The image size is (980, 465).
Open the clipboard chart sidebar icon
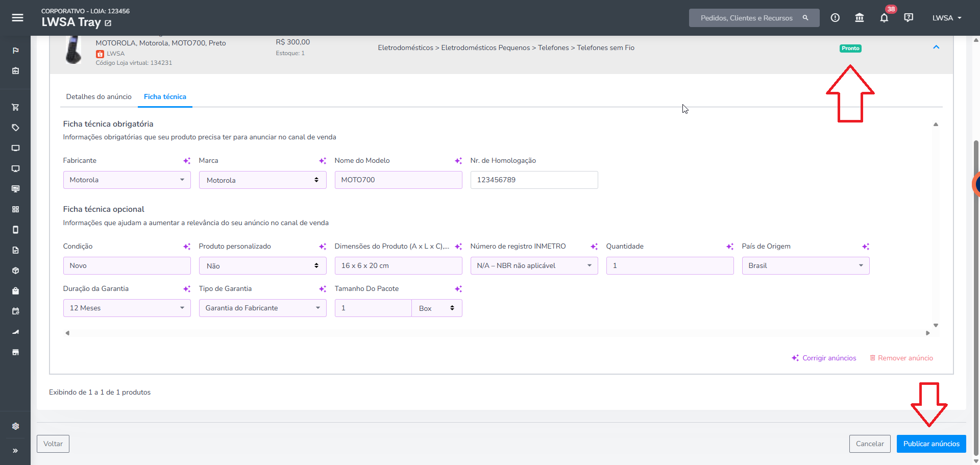click(x=16, y=71)
